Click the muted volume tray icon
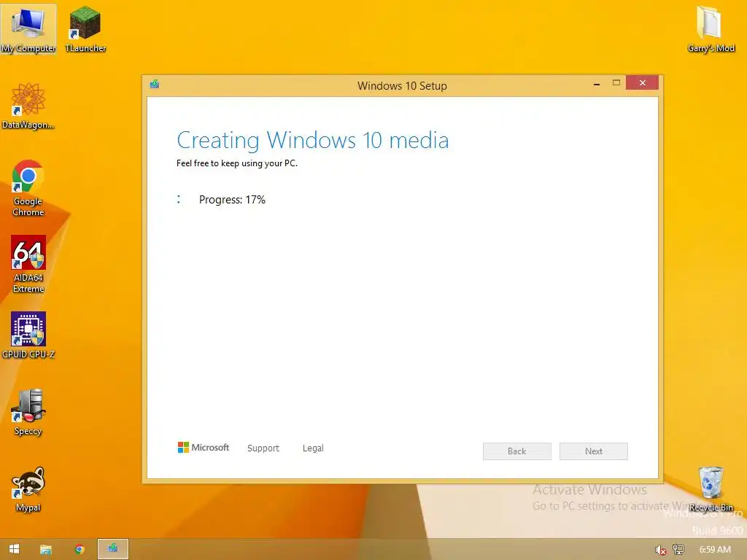The image size is (747, 560). click(x=660, y=550)
